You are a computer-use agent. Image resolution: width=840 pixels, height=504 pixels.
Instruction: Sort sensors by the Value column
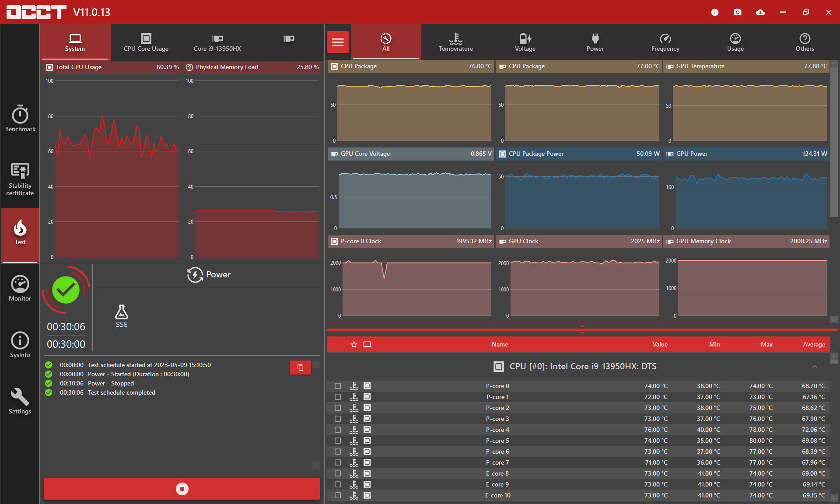coord(660,344)
